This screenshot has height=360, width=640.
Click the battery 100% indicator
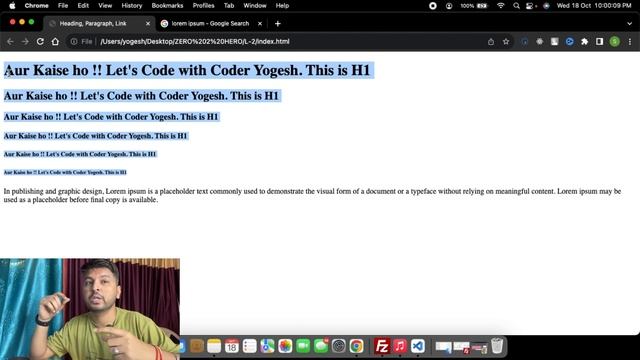[474, 6]
